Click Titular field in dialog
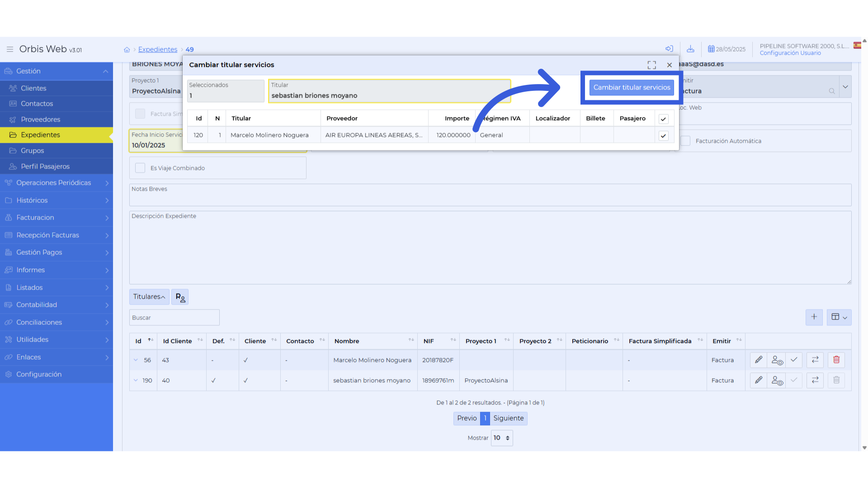 point(390,91)
